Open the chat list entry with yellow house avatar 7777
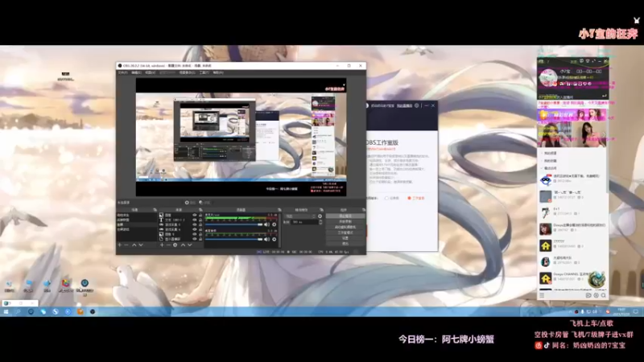 [x=572, y=245]
